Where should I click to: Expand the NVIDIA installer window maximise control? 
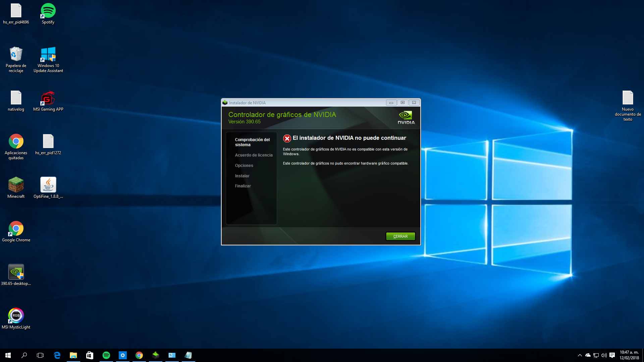(402, 102)
